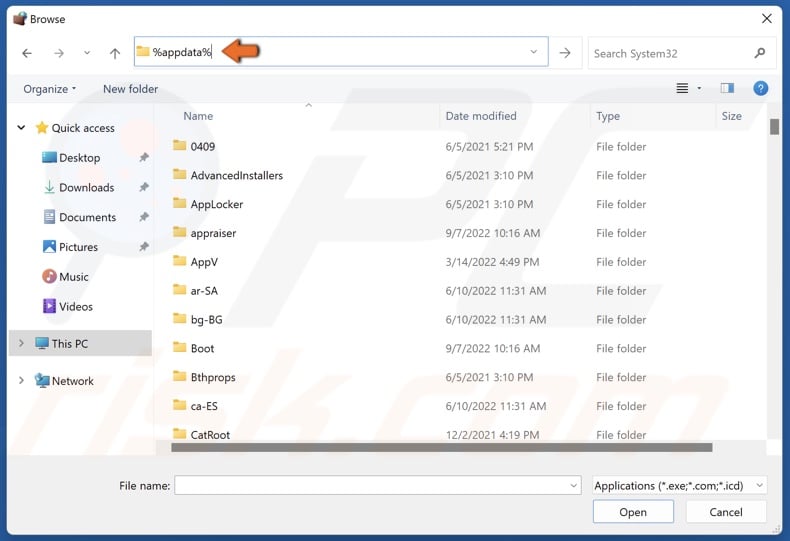The height and width of the screenshot is (541, 790).
Task: Sort by the Type column header
Action: [608, 116]
